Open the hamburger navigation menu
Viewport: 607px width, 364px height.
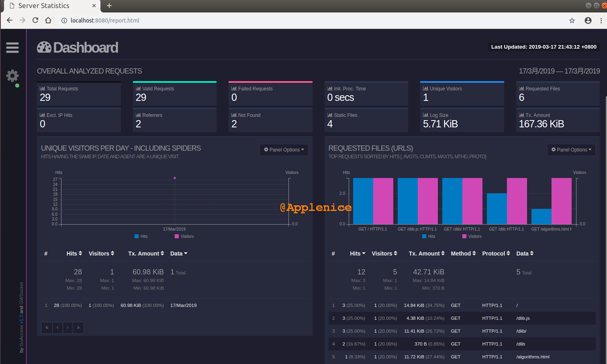click(x=12, y=48)
